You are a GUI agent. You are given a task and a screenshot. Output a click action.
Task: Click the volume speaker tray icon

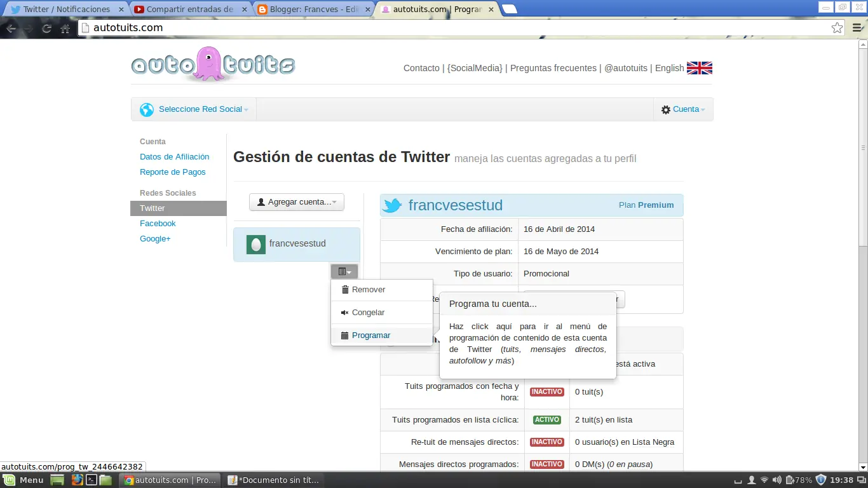point(777,480)
